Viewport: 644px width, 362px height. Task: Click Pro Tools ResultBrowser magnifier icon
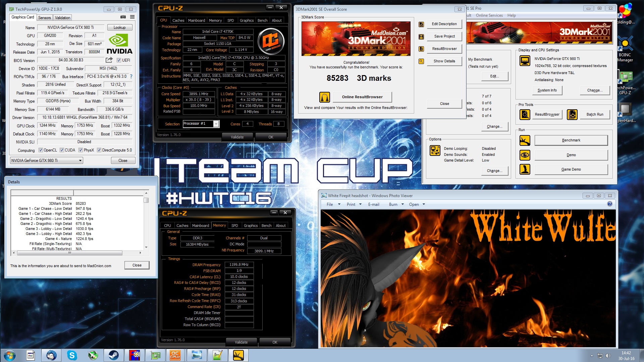(x=525, y=115)
